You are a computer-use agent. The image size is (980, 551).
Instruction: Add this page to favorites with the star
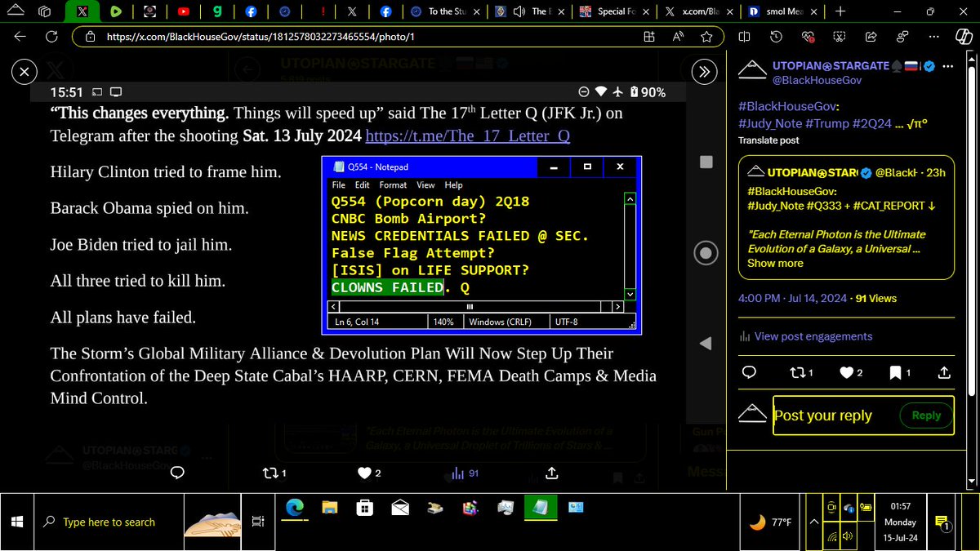tap(706, 37)
